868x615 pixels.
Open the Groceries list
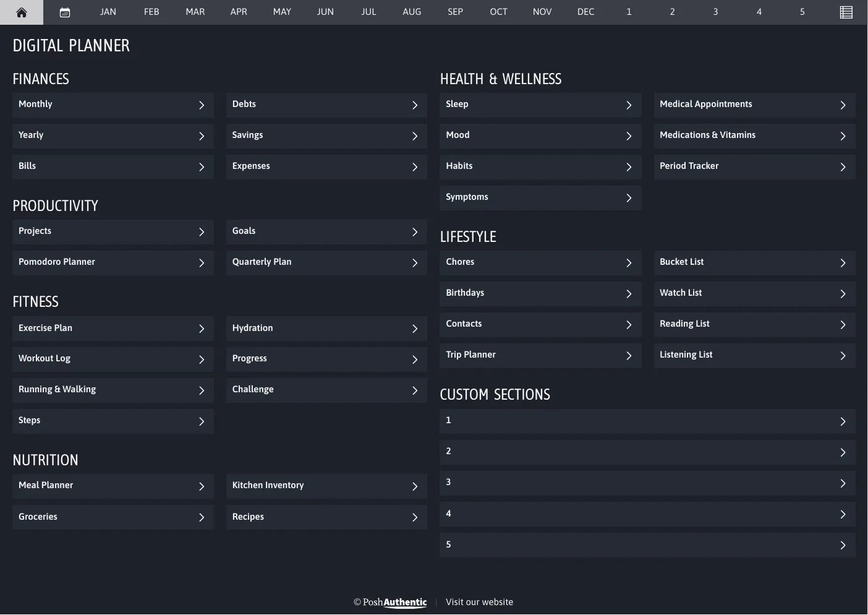113,517
